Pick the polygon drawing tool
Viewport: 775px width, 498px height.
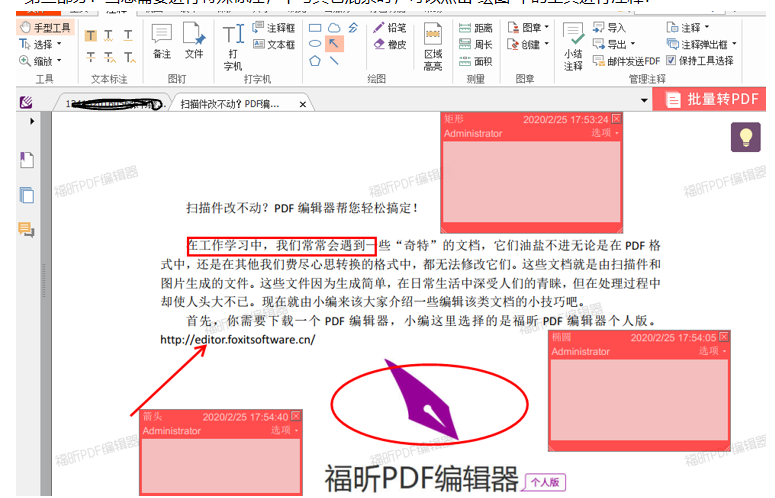pos(315,61)
